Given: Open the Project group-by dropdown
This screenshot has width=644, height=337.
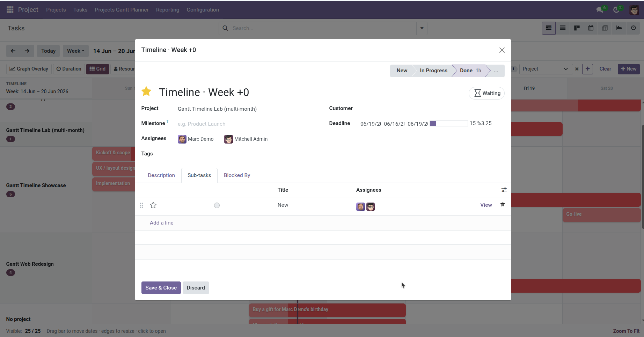Looking at the screenshot, I should 546,69.
